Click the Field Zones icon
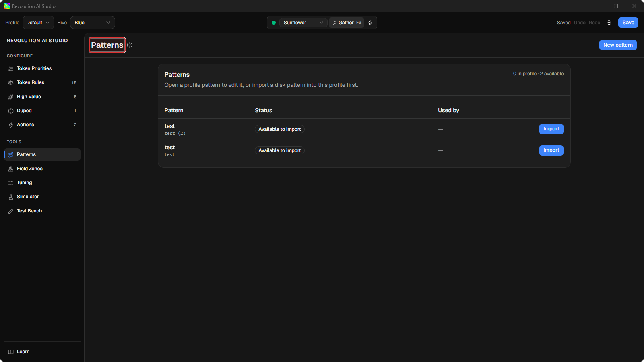 (11, 169)
